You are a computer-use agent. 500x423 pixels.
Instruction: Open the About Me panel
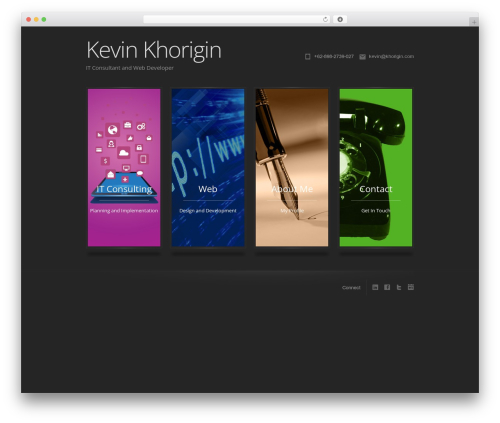pos(292,168)
